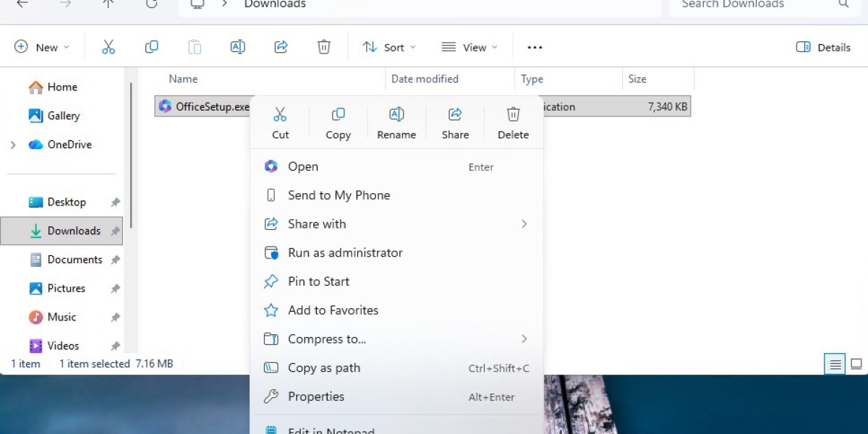Open the Sort dropdown

(x=389, y=47)
